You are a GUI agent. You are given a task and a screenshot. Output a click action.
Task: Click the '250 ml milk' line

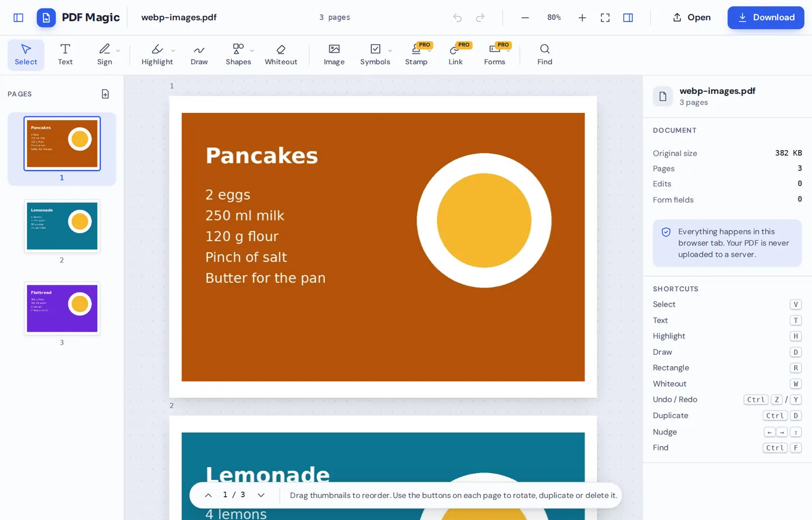click(245, 216)
